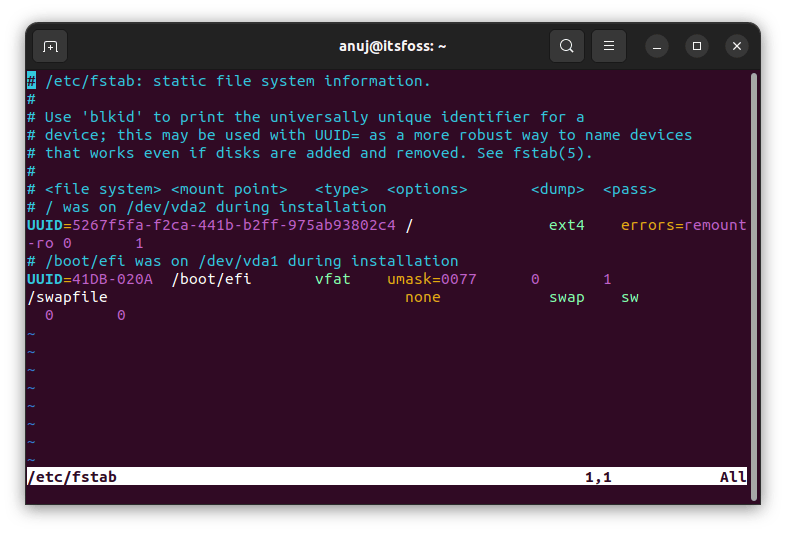Click the terminal search icon

coord(567,46)
